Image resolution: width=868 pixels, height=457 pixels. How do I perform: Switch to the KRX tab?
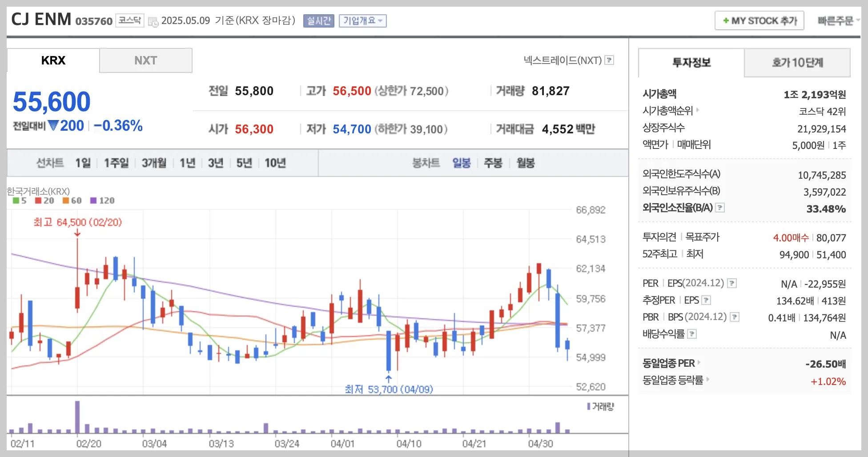coord(53,60)
